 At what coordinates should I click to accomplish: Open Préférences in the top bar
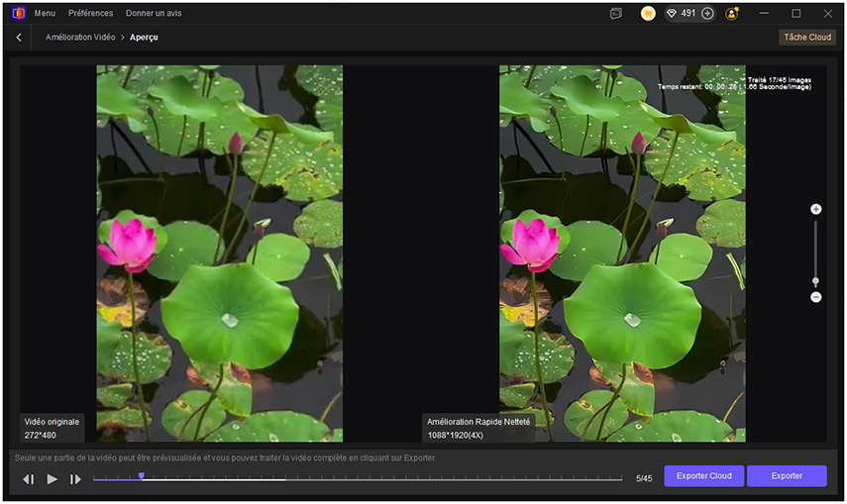pyautogui.click(x=90, y=14)
